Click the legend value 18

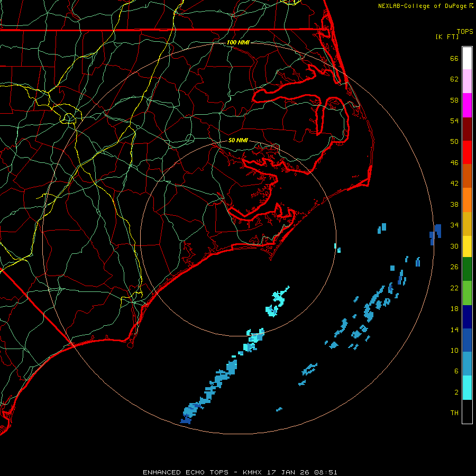tap(454, 309)
